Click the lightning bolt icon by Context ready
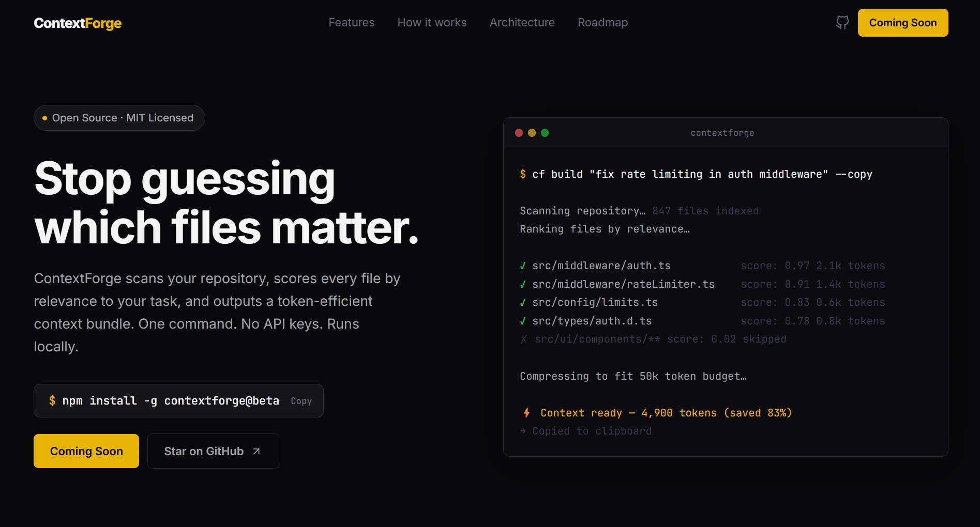The width and height of the screenshot is (980, 527). 526,413
